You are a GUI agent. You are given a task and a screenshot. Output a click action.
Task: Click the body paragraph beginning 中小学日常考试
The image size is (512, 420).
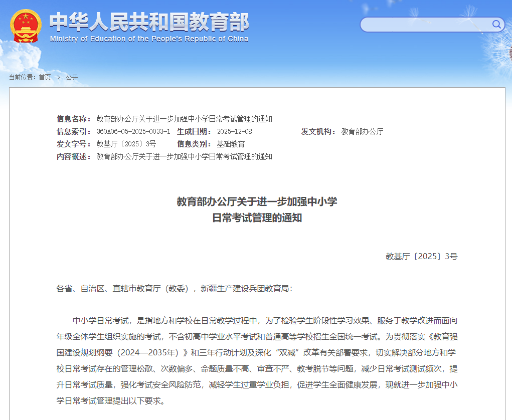[x=257, y=361]
